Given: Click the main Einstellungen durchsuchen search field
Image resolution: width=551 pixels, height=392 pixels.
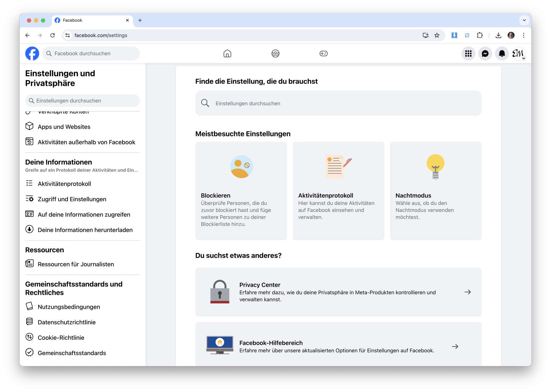Looking at the screenshot, I should pos(338,104).
